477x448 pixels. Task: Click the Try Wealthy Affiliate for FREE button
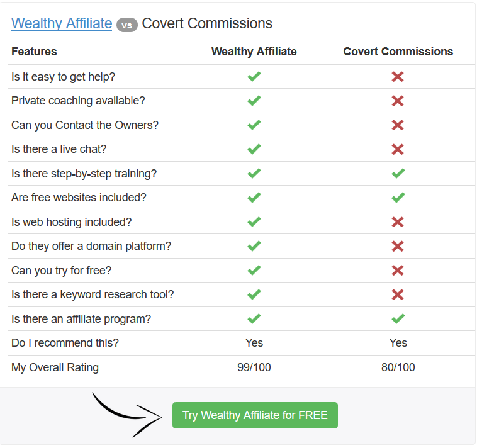pyautogui.click(x=255, y=415)
